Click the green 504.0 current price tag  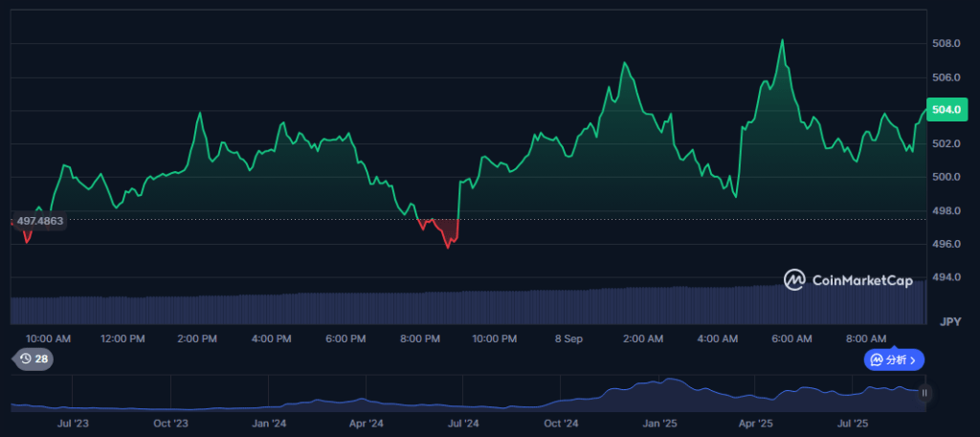[x=947, y=110]
